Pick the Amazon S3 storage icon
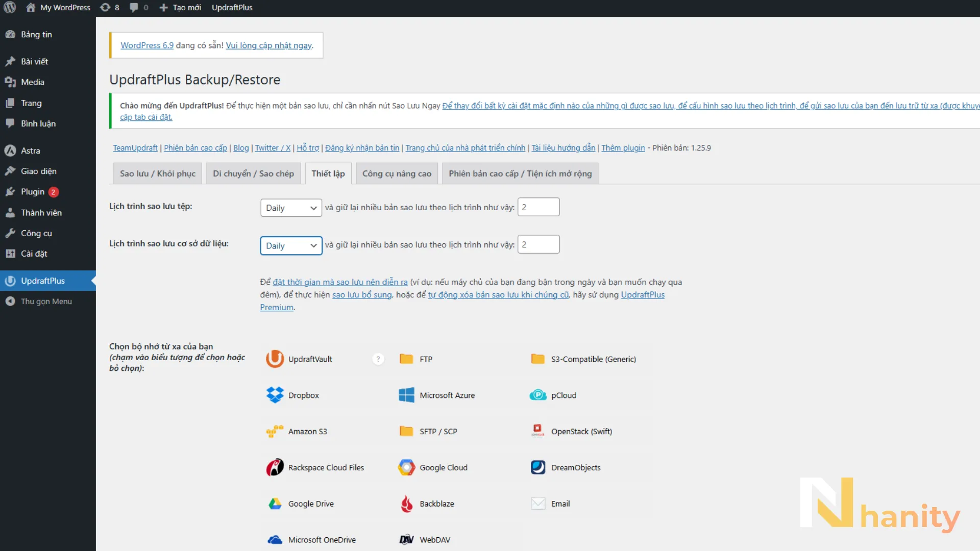Viewport: 980px width, 551px height. (x=275, y=432)
